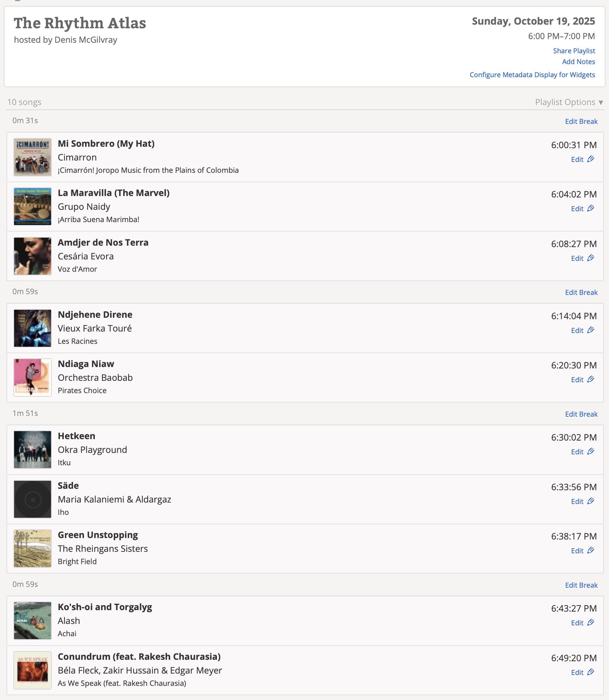
Task: Click the Edit link for Conundrum track
Action: [577, 672]
